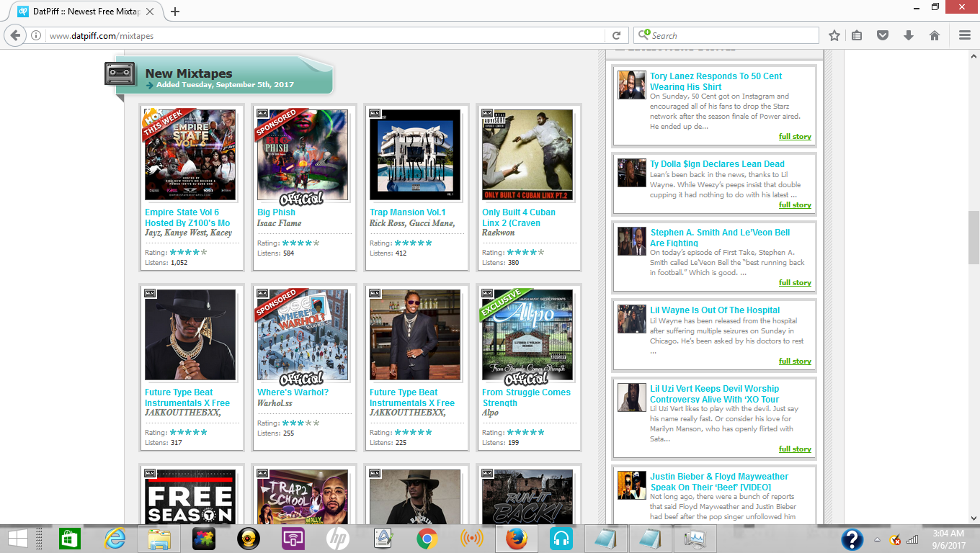Show hidden system tray icons arrow
The height and width of the screenshot is (553, 980).
pyautogui.click(x=877, y=539)
